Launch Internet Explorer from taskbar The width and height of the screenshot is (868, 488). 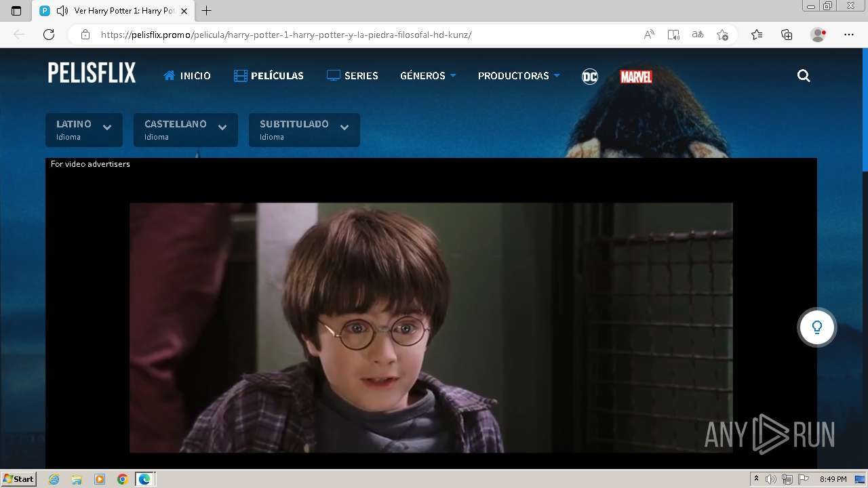click(x=54, y=479)
